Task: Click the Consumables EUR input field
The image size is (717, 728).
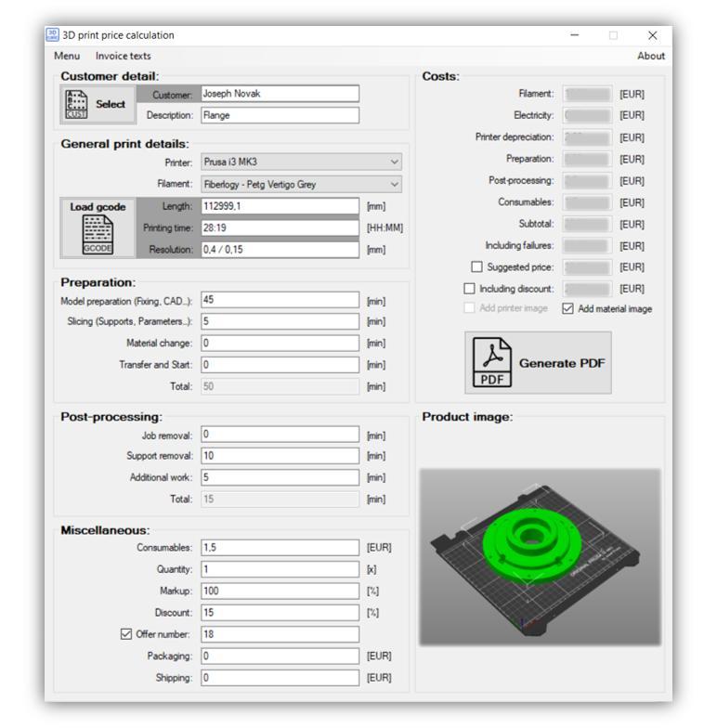Action: pyautogui.click(x=280, y=548)
